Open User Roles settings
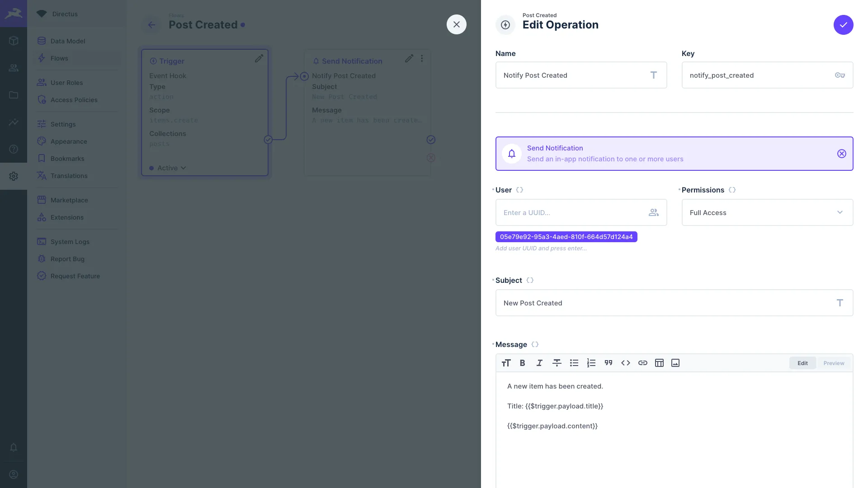This screenshot has width=868, height=488. coord(77,83)
